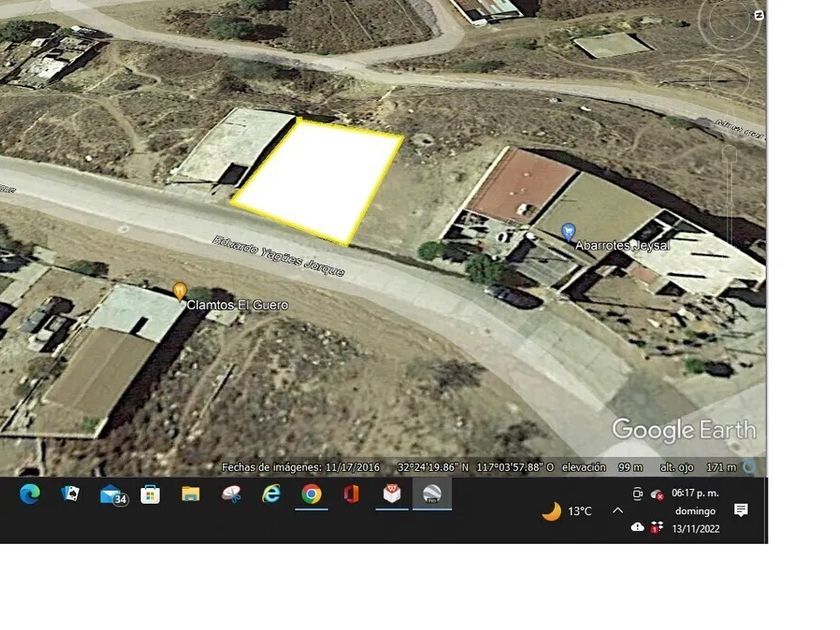Open the date 13/11/2022 calendar
Image resolution: width=840 pixels, height=630 pixels.
pyautogui.click(x=695, y=529)
